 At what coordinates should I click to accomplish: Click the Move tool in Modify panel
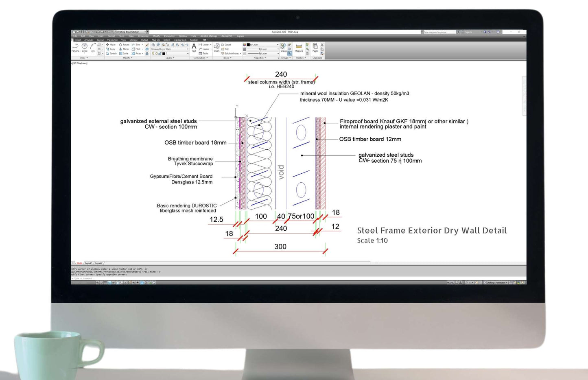tap(111, 45)
